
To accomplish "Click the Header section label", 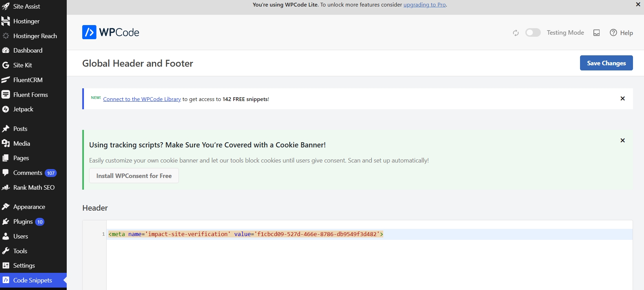I will pos(95,208).
